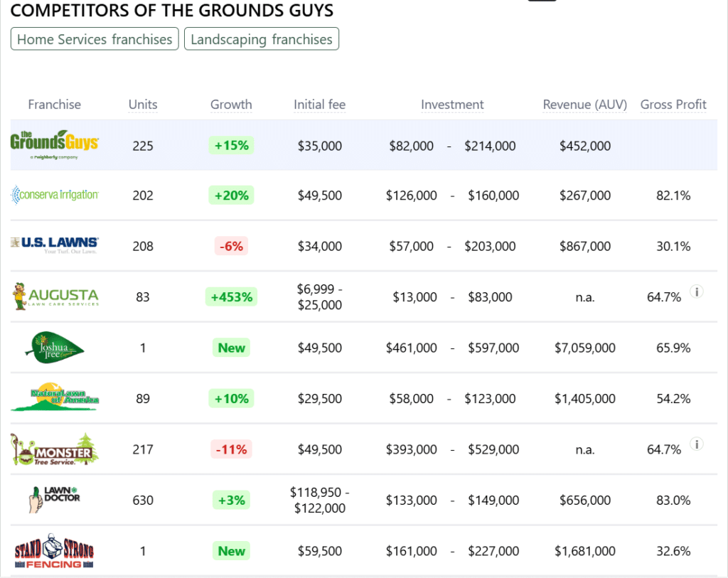Open the Augusta Lawn Care logo
Screen dimensions: 728x578
point(54,296)
